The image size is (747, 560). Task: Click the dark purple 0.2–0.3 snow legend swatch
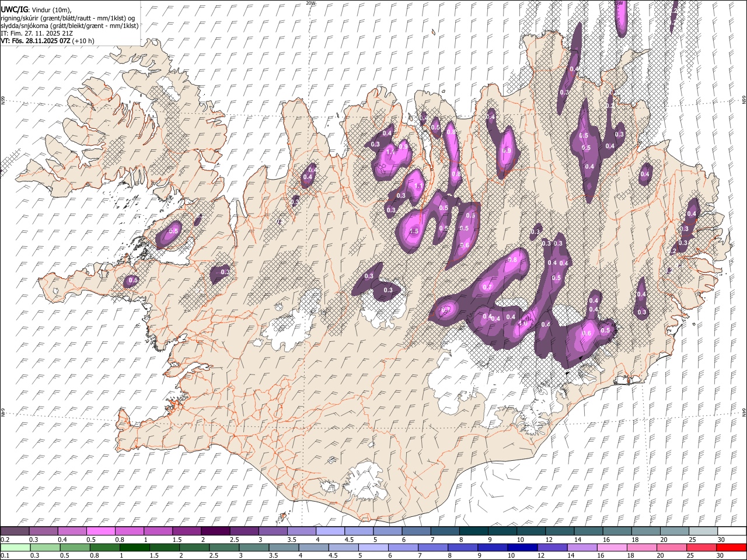15,531
